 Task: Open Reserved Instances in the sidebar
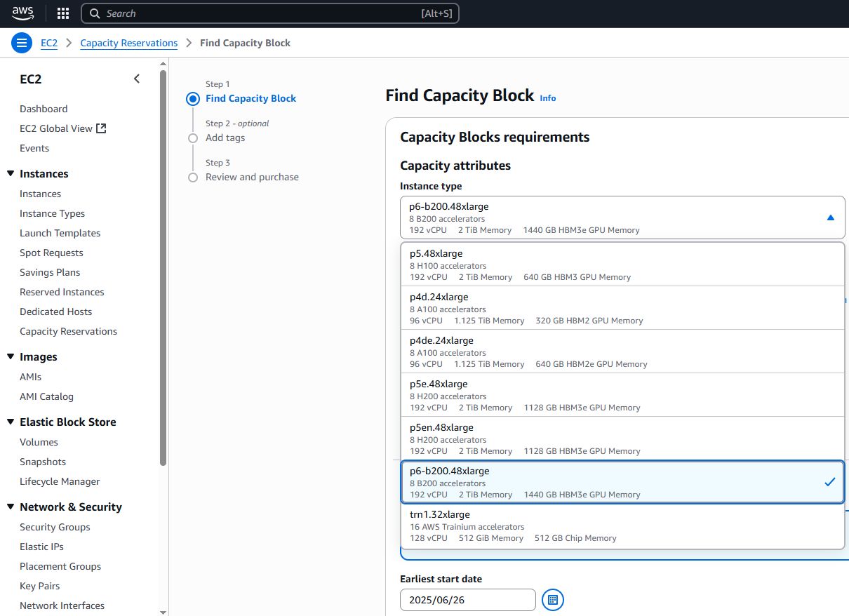(62, 292)
